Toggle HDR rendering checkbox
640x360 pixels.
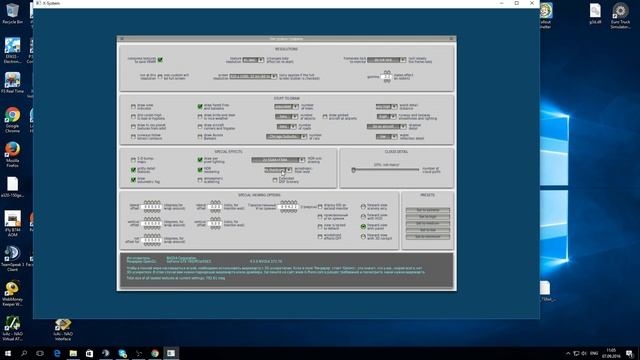(x=200, y=170)
